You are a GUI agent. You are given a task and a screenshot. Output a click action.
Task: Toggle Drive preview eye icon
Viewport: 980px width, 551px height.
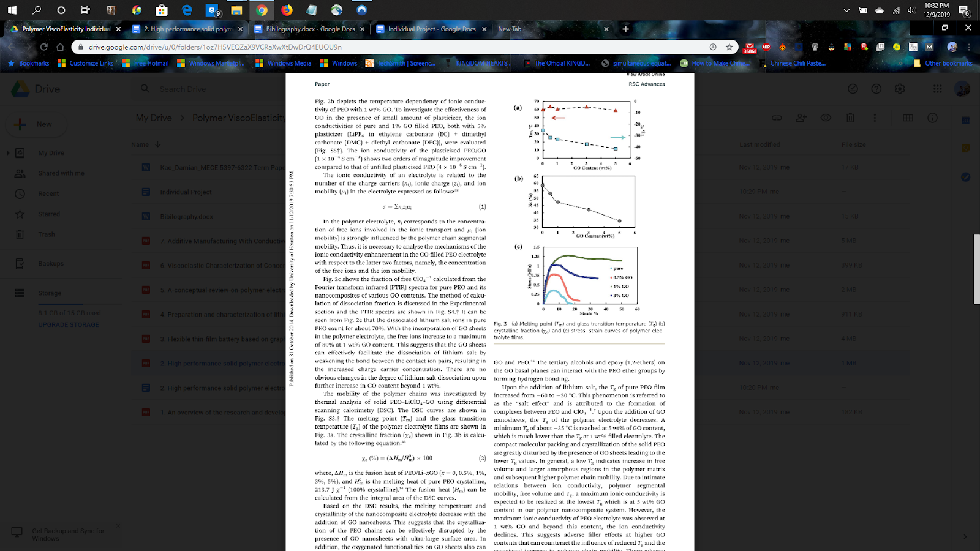(x=826, y=118)
